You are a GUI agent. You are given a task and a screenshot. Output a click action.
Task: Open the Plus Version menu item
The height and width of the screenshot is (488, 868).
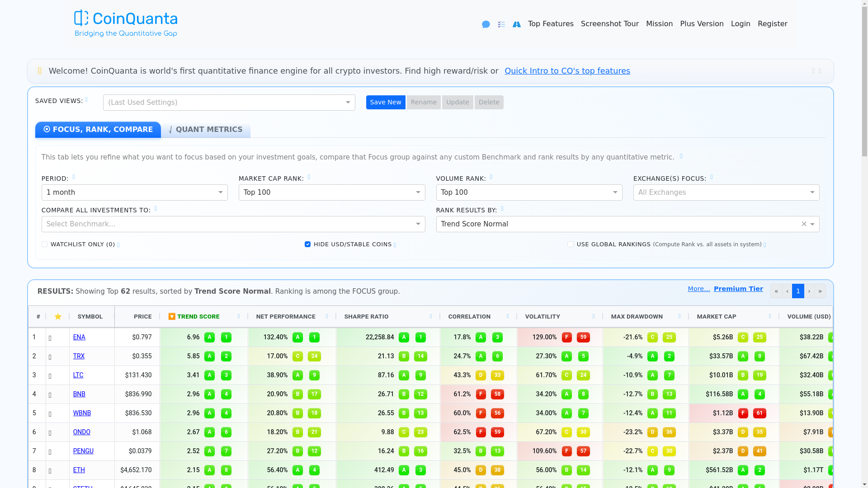pyautogui.click(x=702, y=24)
